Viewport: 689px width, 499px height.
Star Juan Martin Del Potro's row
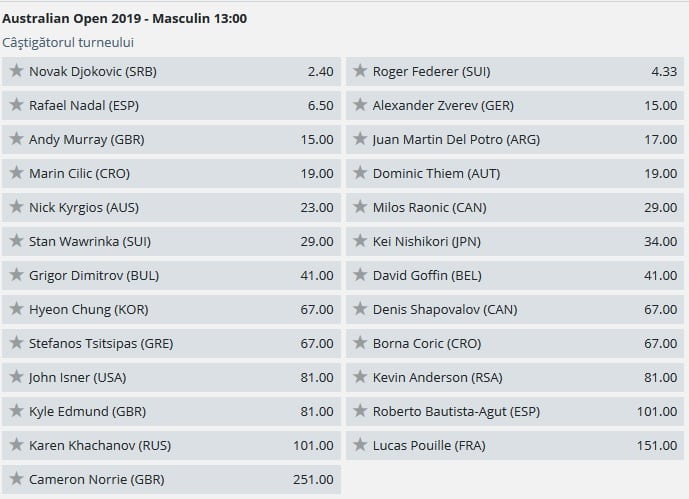coord(360,139)
